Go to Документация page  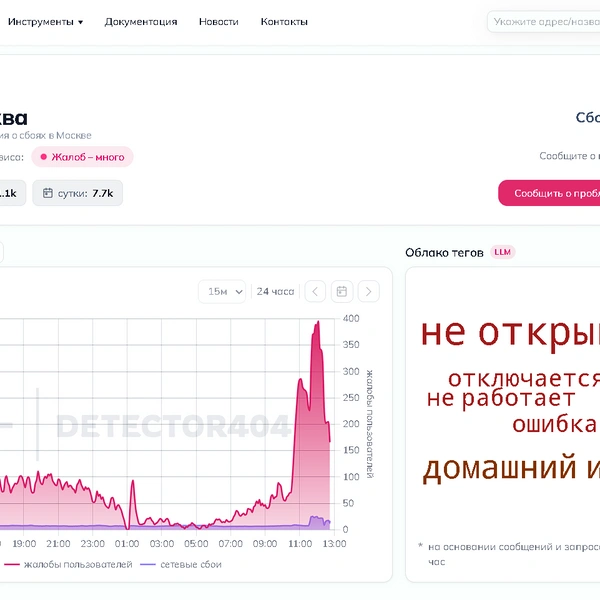click(141, 22)
